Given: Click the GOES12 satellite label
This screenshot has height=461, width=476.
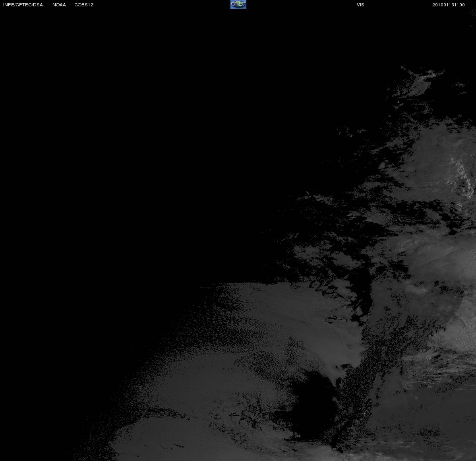Looking at the screenshot, I should (x=84, y=5).
